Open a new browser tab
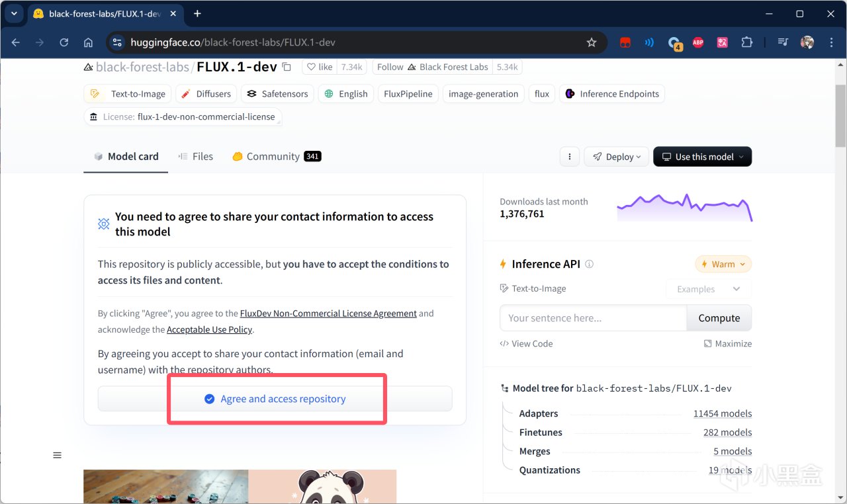 pyautogui.click(x=197, y=14)
